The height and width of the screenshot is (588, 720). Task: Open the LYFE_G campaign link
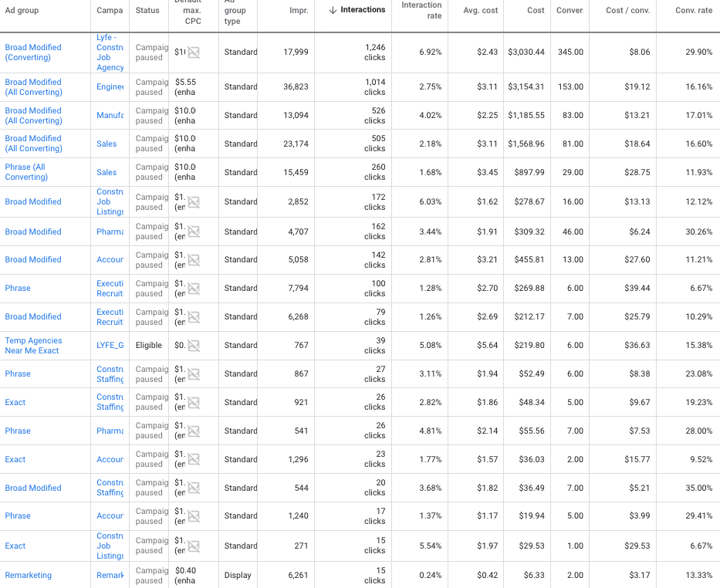point(110,345)
